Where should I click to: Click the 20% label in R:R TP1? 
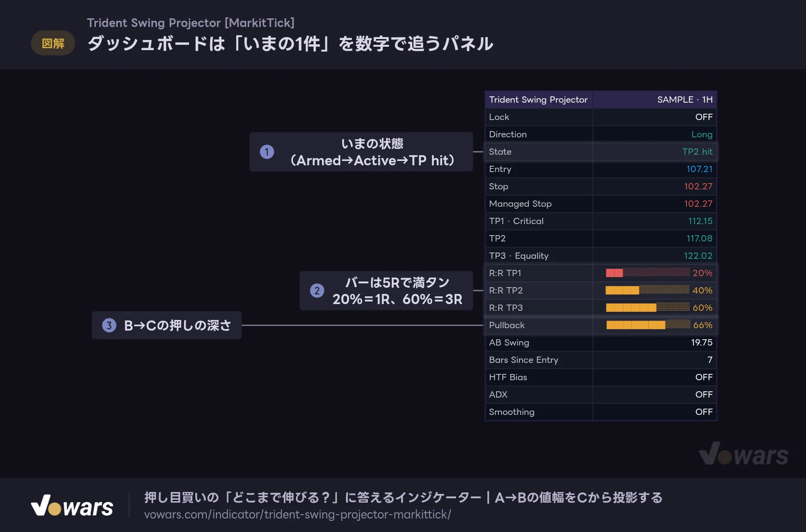pos(702,273)
